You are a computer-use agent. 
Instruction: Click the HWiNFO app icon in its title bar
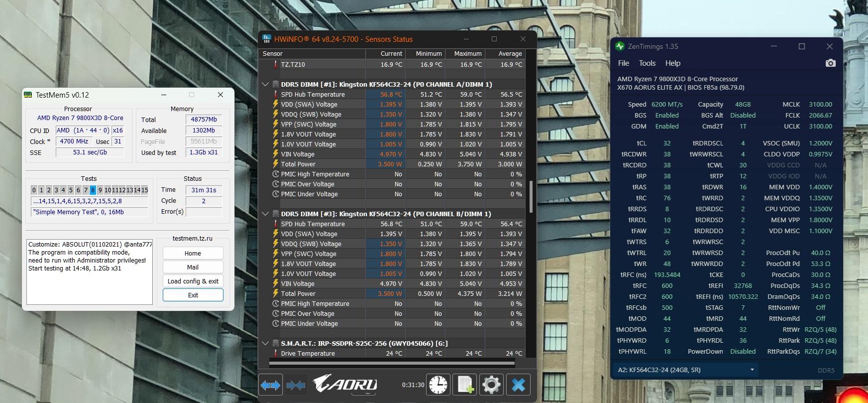[x=267, y=39]
